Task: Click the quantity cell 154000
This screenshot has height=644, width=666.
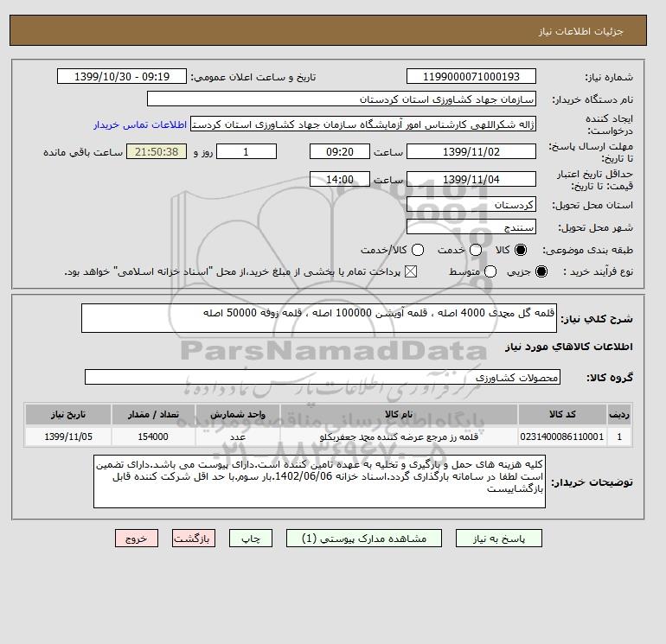Action: (153, 437)
